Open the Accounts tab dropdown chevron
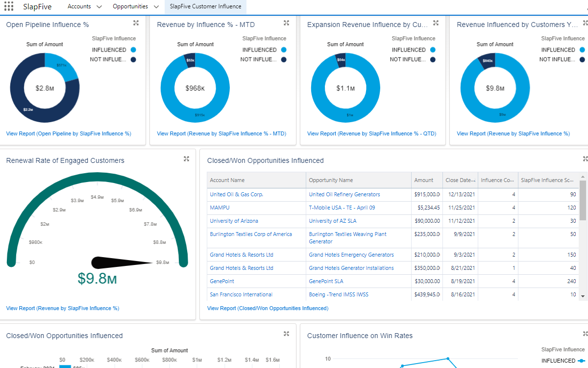 99,7
